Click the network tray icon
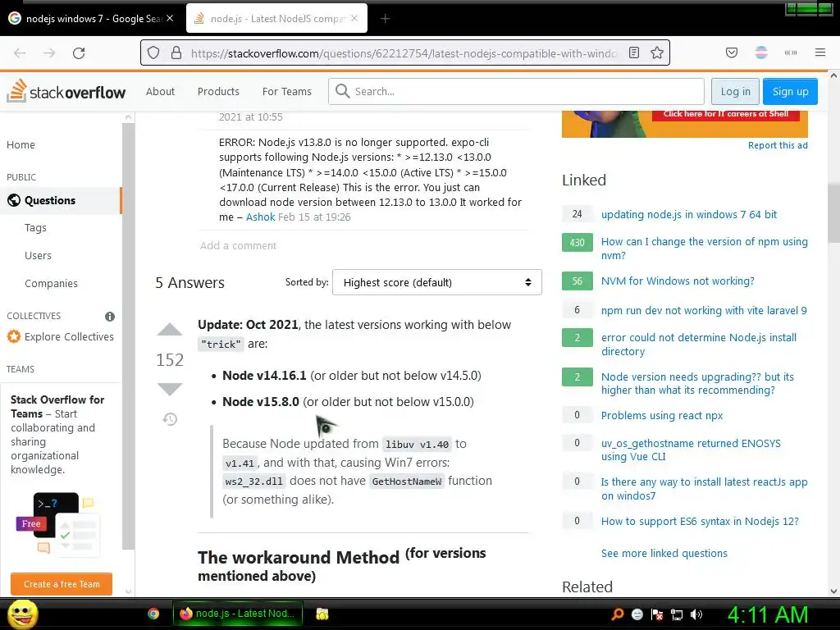 tap(677, 614)
